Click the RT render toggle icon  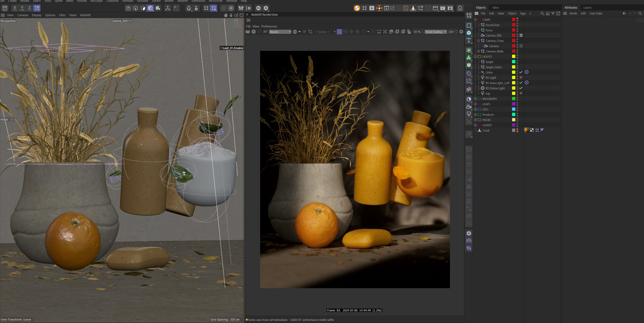pyautogui.click(x=265, y=32)
